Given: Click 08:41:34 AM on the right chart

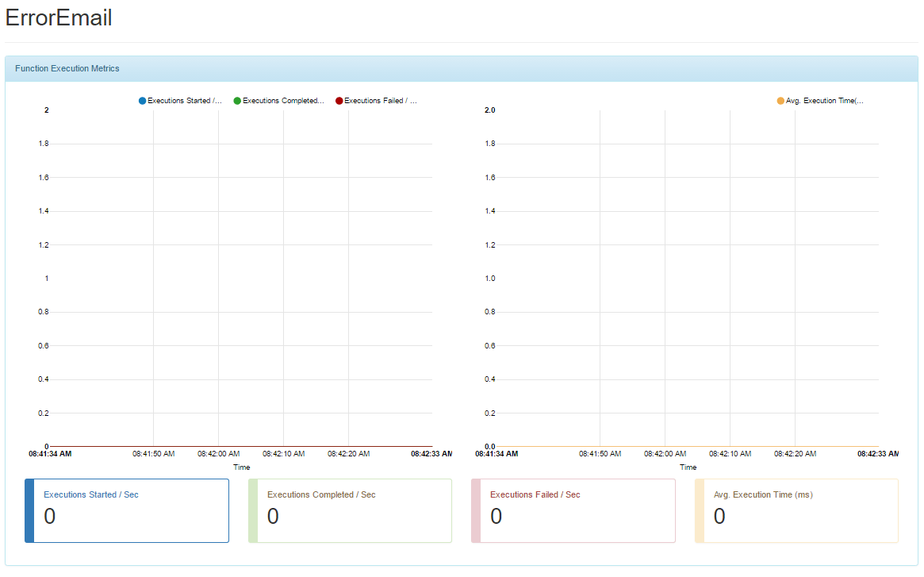Looking at the screenshot, I should 497,454.
